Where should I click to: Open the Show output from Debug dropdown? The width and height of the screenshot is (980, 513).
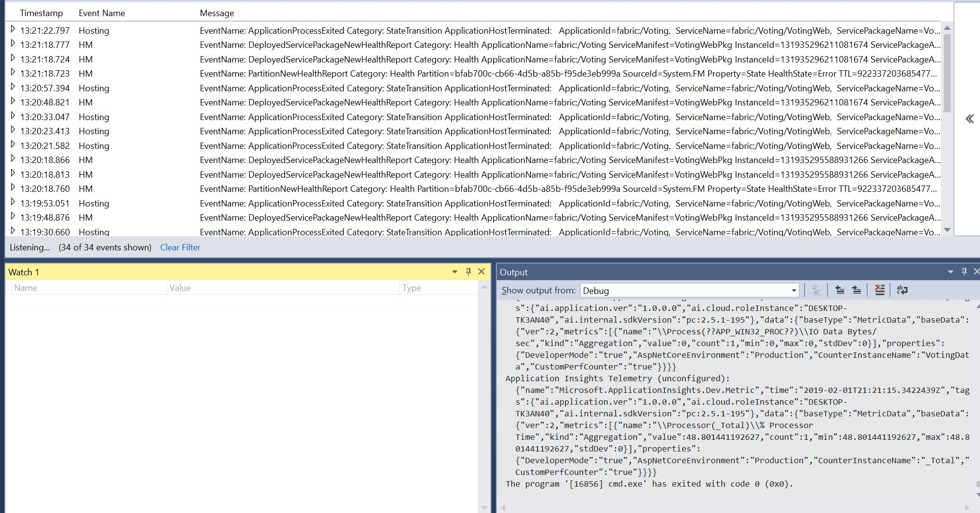pos(793,290)
